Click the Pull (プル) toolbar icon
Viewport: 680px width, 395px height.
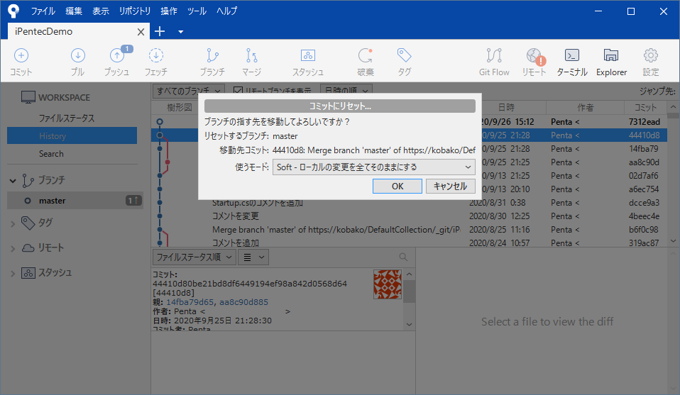point(78,55)
